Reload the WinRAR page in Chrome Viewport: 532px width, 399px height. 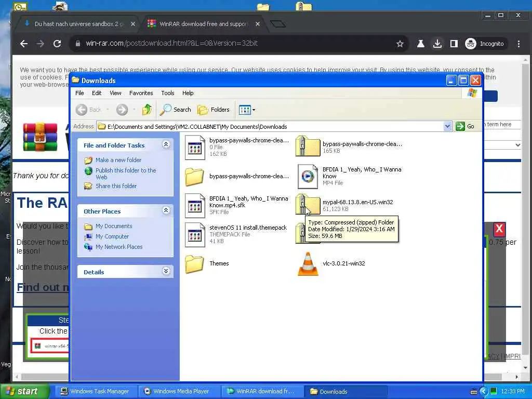tap(57, 44)
